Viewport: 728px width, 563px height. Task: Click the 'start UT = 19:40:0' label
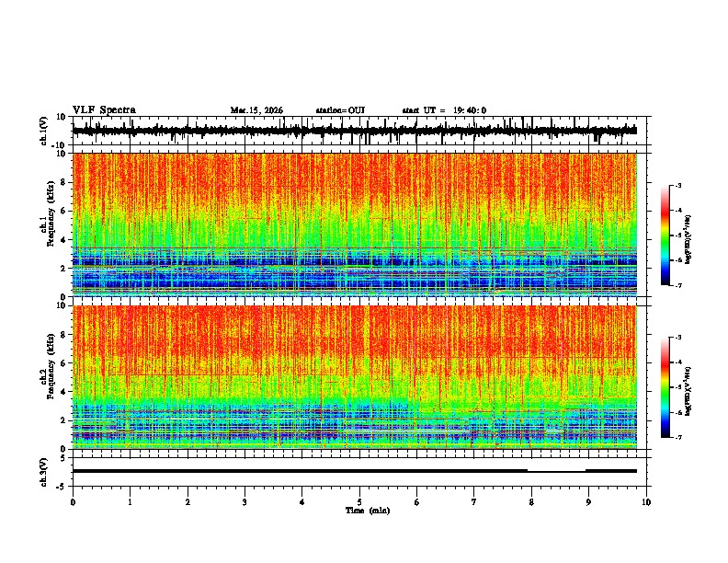pyautogui.click(x=444, y=110)
